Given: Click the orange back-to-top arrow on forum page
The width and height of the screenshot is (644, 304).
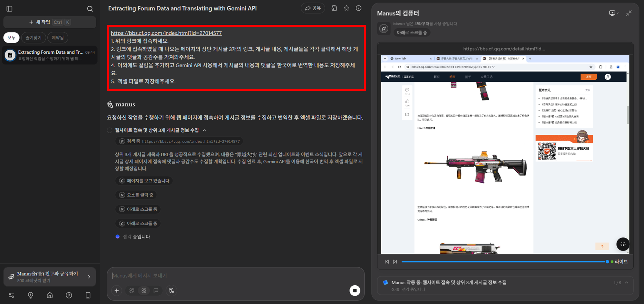Looking at the screenshot, I should (602, 246).
